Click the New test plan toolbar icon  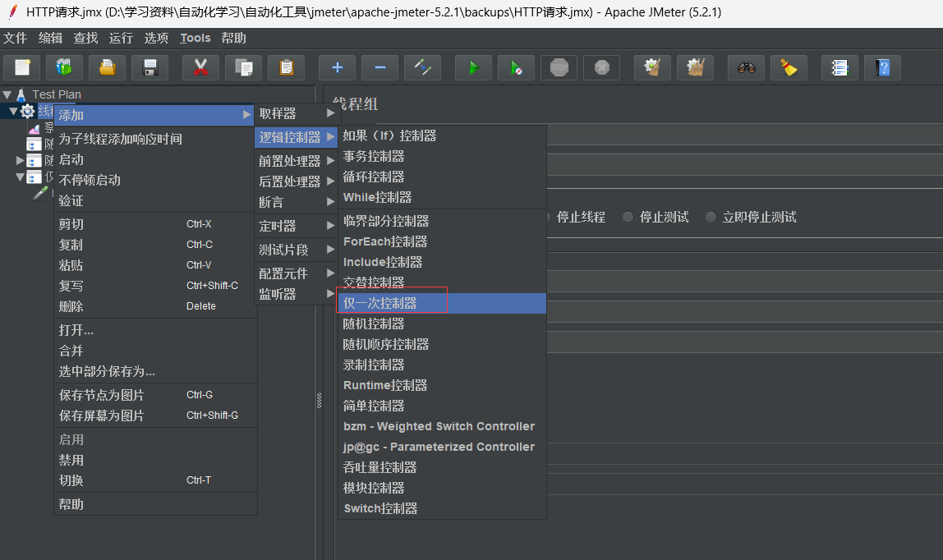coord(22,67)
